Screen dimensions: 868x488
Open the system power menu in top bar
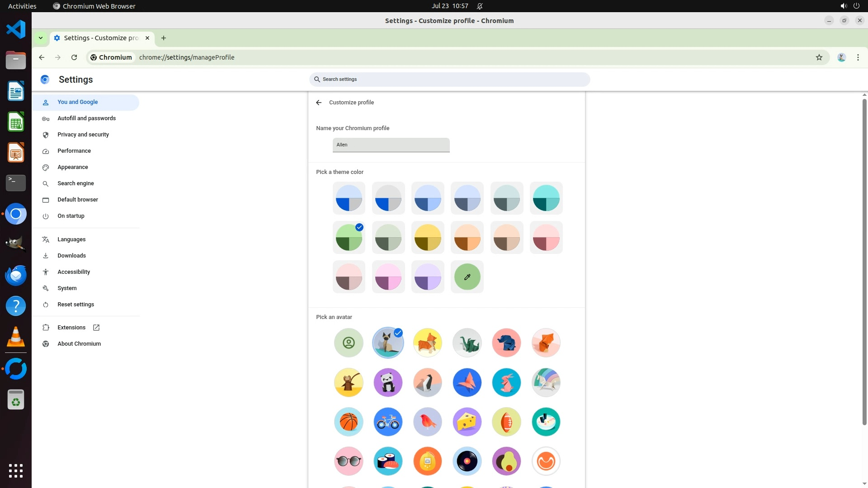pos(856,6)
